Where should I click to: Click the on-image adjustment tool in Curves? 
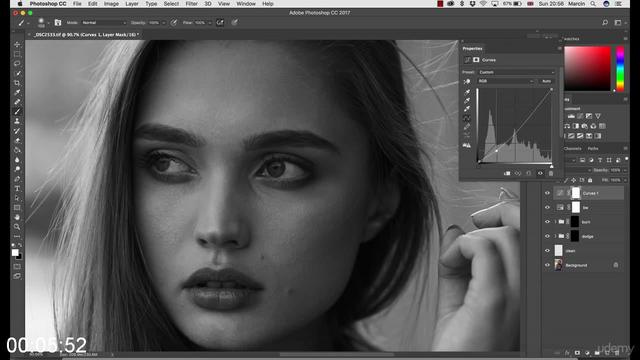tap(467, 82)
